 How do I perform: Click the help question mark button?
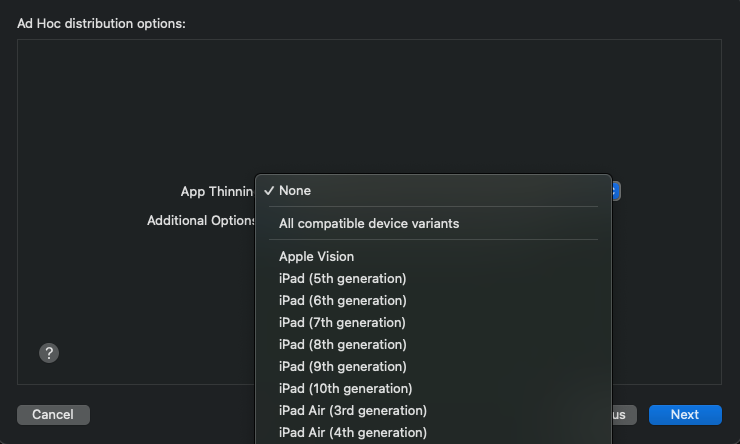pos(49,352)
